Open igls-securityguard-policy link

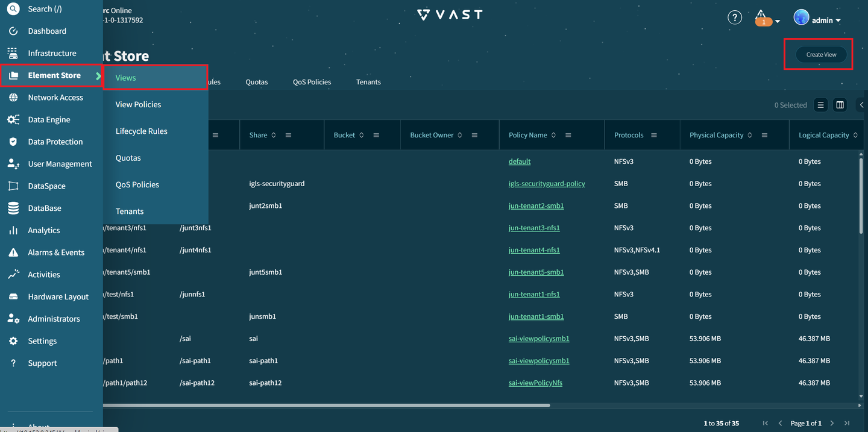[547, 184]
